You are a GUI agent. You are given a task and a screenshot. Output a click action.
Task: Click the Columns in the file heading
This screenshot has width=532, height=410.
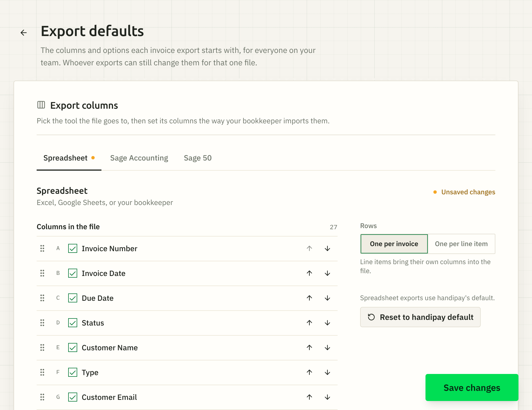(x=68, y=227)
